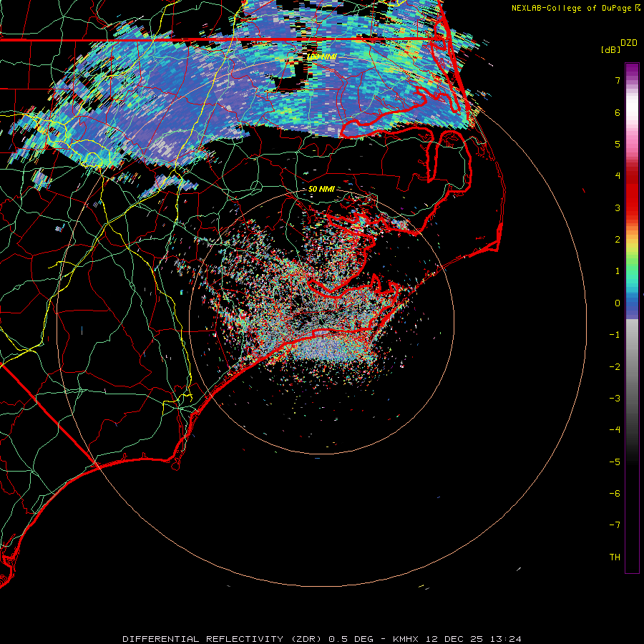The image size is (644, 644).
Task: Click the color scale value -5
Action: 615,462
